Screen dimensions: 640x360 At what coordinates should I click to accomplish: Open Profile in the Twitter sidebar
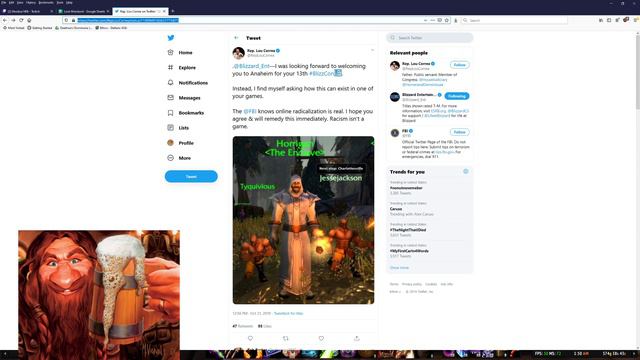[x=180, y=143]
